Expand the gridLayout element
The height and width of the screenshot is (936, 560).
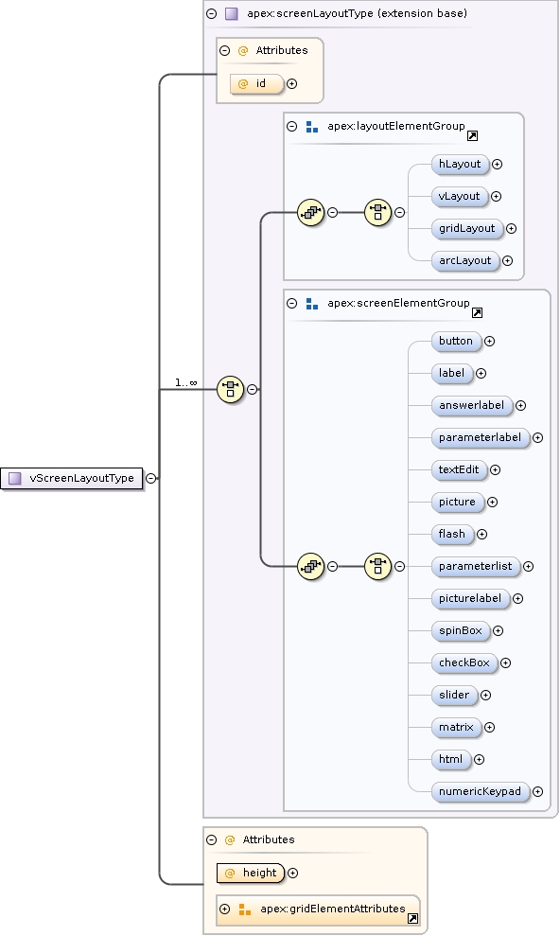pyautogui.click(x=511, y=229)
